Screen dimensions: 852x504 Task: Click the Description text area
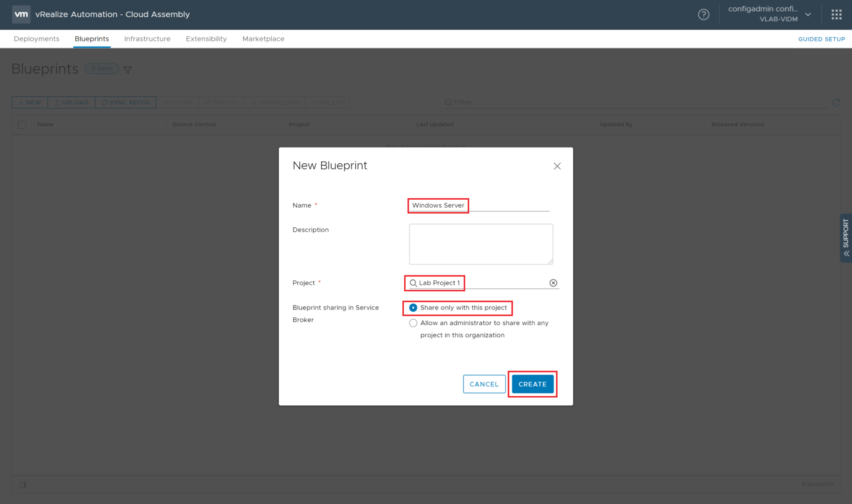click(x=481, y=244)
